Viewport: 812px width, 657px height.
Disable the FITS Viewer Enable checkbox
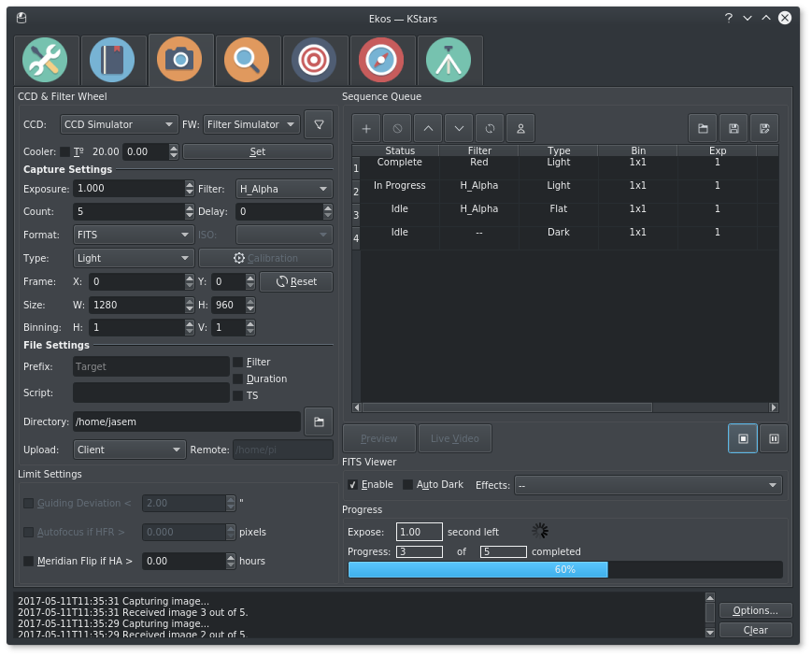click(x=352, y=485)
